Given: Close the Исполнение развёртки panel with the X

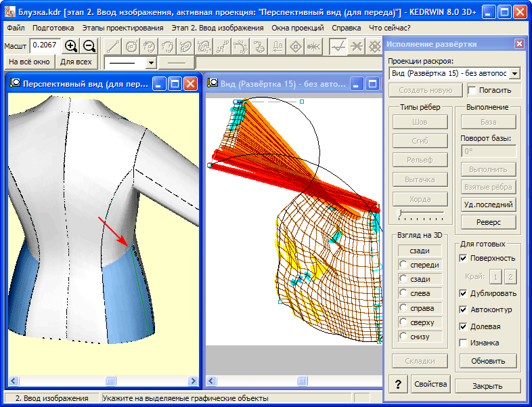Looking at the screenshot, I should point(519,44).
